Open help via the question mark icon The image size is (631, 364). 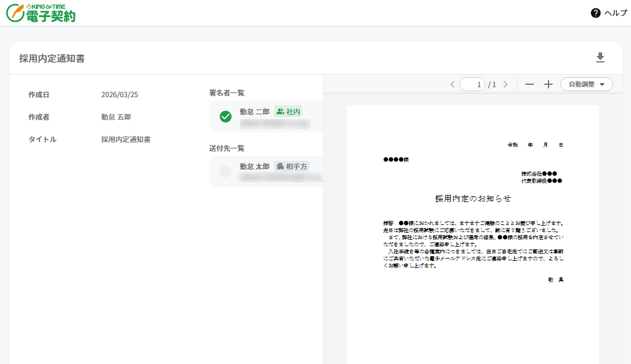[596, 14]
